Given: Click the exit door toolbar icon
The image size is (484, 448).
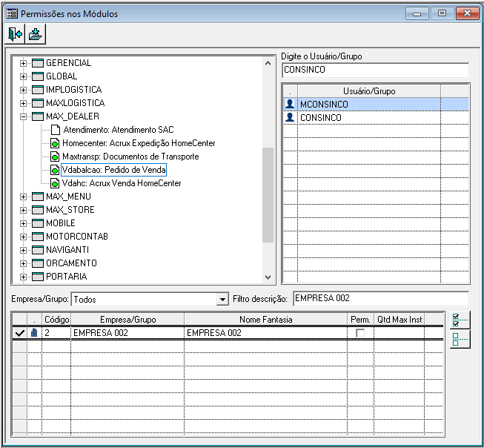Looking at the screenshot, I should click(15, 34).
